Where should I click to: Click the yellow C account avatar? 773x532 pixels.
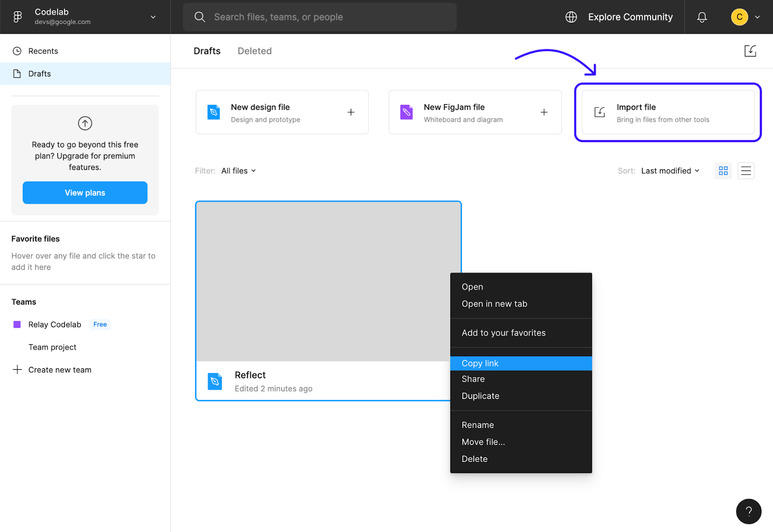(x=739, y=17)
